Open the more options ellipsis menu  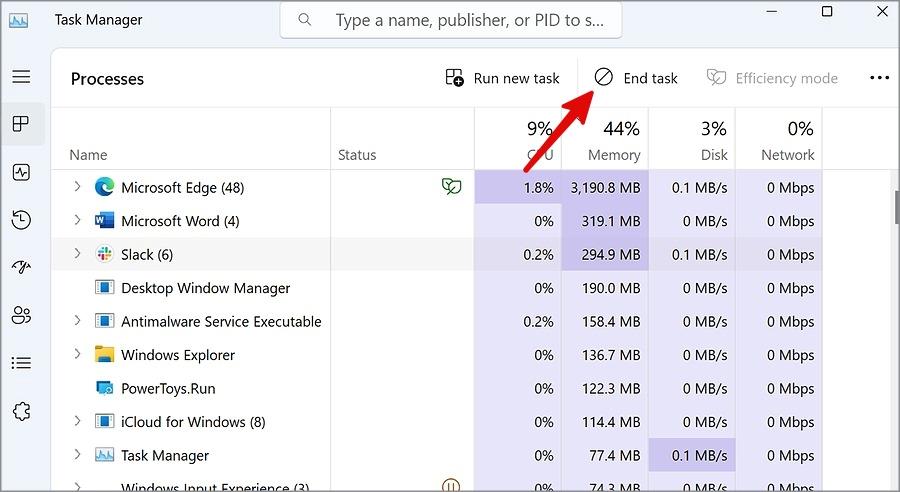pyautogui.click(x=879, y=78)
